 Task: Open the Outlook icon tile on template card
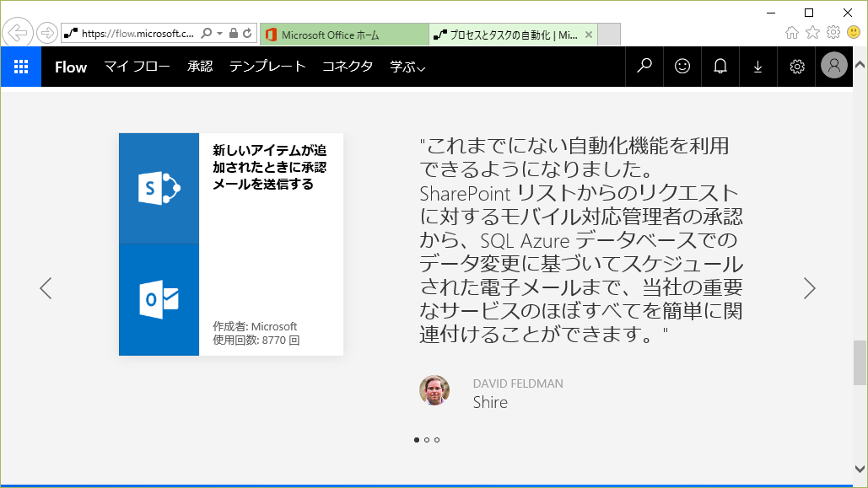point(159,300)
